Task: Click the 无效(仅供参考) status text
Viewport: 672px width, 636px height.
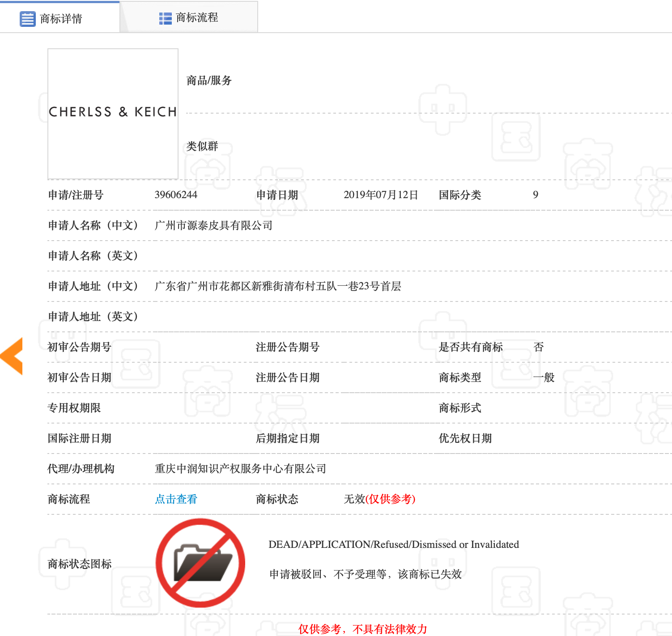Action: pos(379,499)
